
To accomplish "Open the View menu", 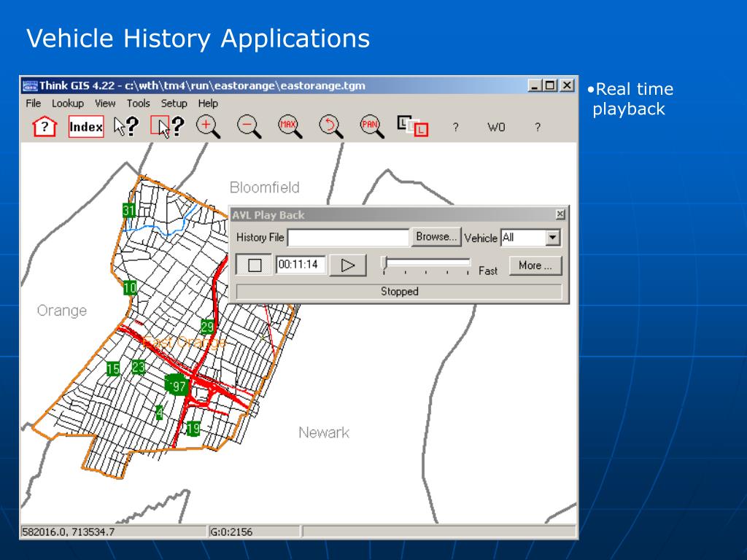I will [105, 104].
